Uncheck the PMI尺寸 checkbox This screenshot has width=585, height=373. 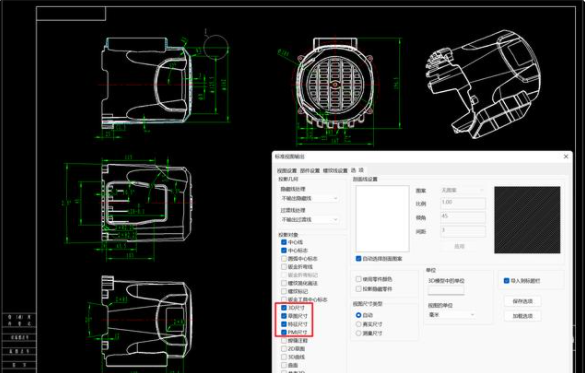point(284,332)
